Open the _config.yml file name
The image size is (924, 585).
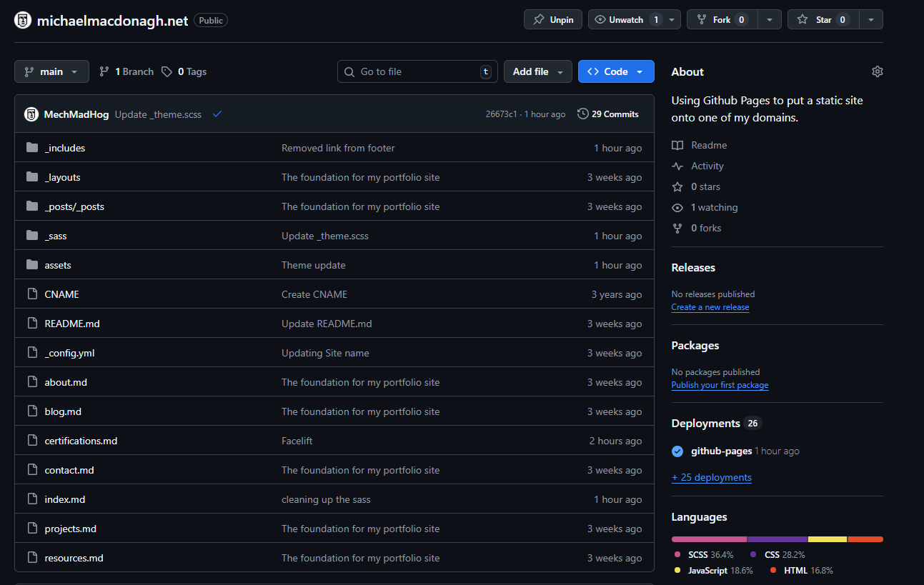[x=69, y=353]
